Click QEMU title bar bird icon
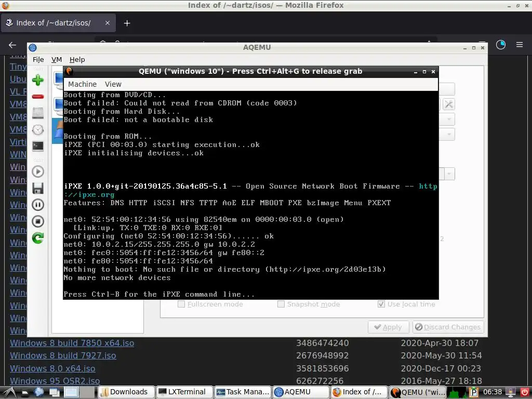532x399 pixels. point(69,71)
